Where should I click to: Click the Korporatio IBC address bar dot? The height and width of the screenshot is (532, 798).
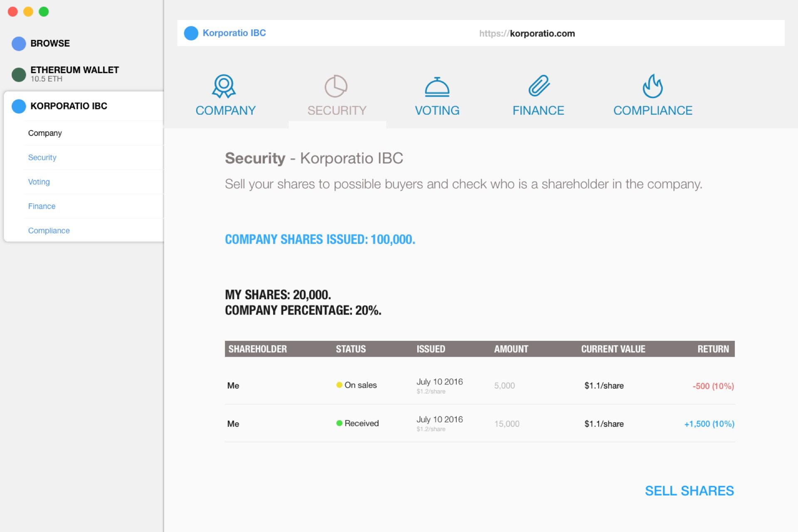(191, 33)
